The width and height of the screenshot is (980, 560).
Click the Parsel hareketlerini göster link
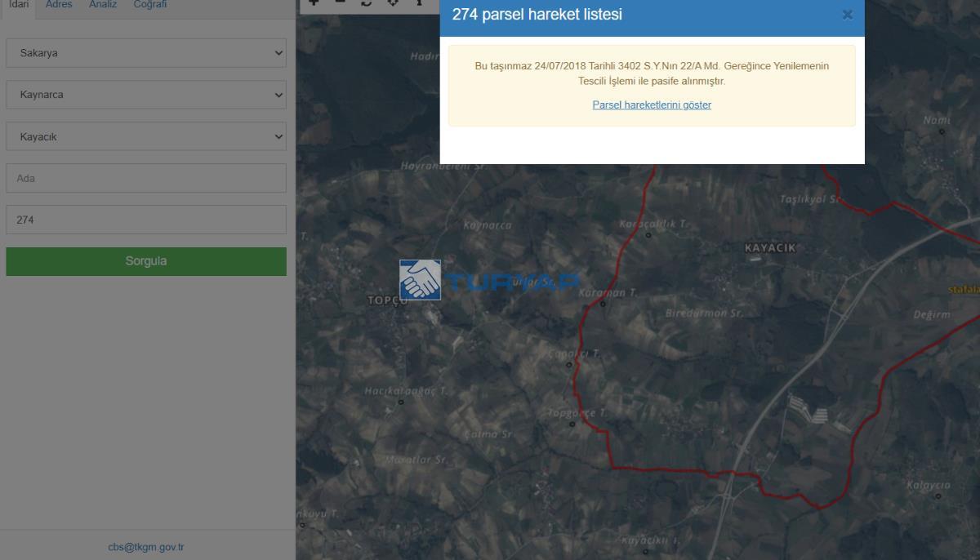[x=652, y=105]
